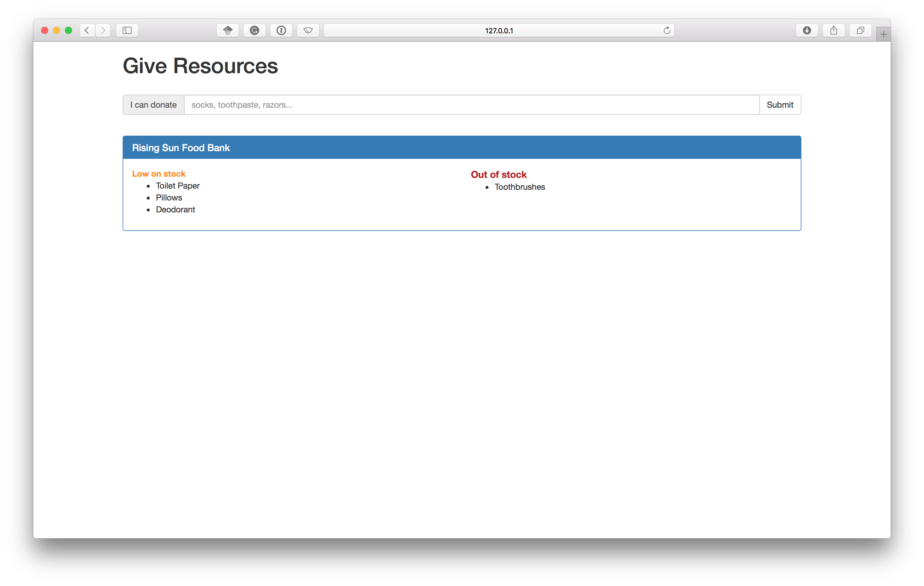924x586 pixels.
Task: Click the Toilet Paper list item
Action: [177, 186]
